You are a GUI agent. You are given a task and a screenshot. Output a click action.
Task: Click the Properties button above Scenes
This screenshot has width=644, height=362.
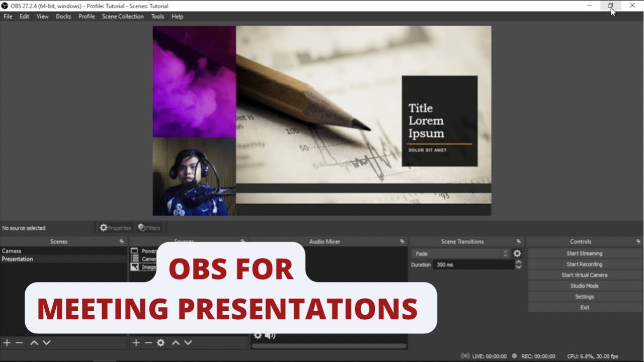click(x=115, y=228)
